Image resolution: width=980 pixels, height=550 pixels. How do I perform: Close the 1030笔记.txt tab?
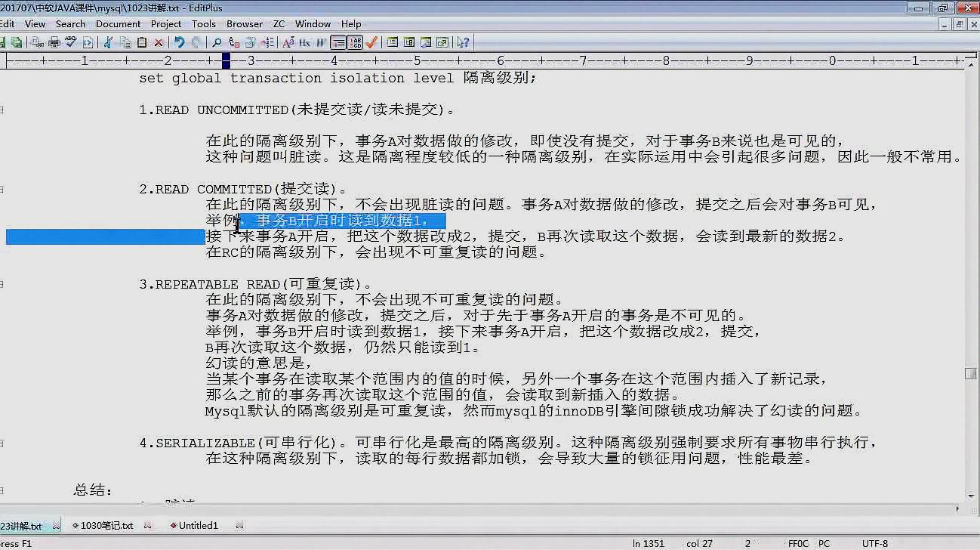tap(147, 525)
